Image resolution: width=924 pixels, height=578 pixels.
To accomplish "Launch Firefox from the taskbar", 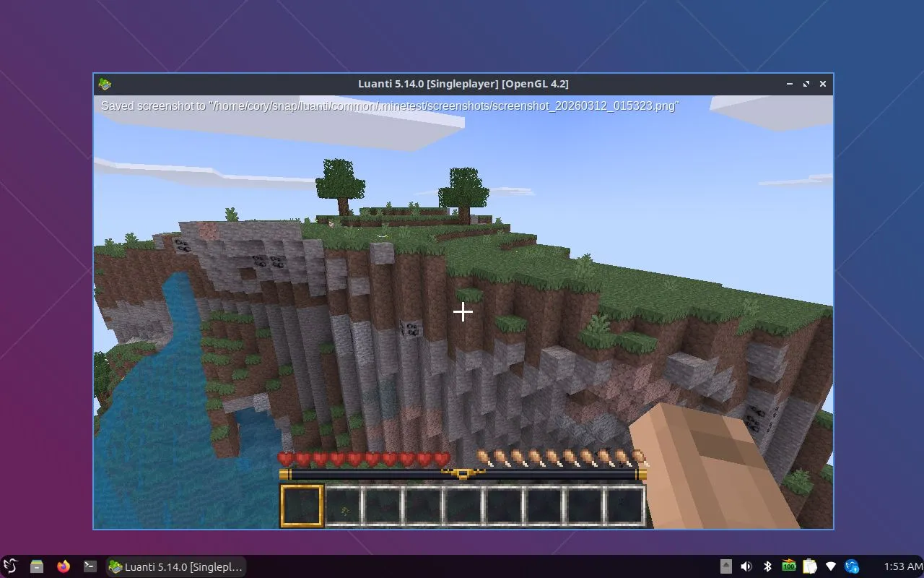I will coord(64,566).
